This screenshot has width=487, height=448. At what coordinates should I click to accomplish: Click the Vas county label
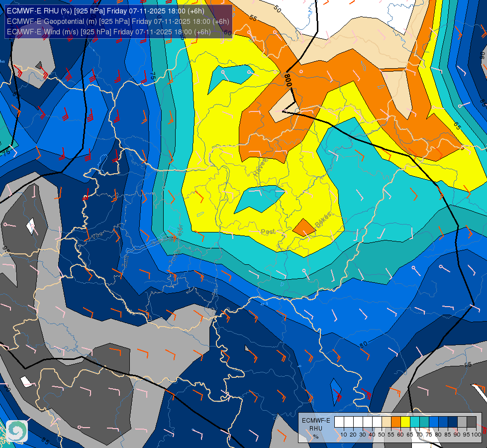97,235
